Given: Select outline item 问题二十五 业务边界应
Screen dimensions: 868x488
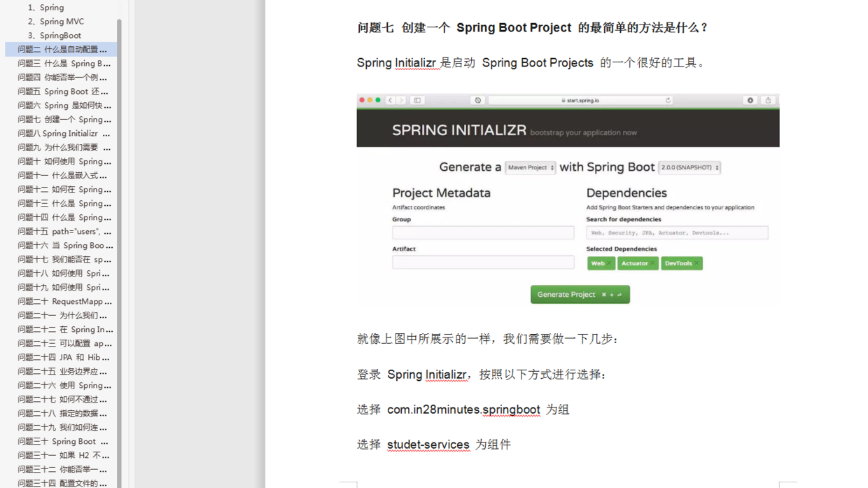Looking at the screenshot, I should click(x=62, y=371).
